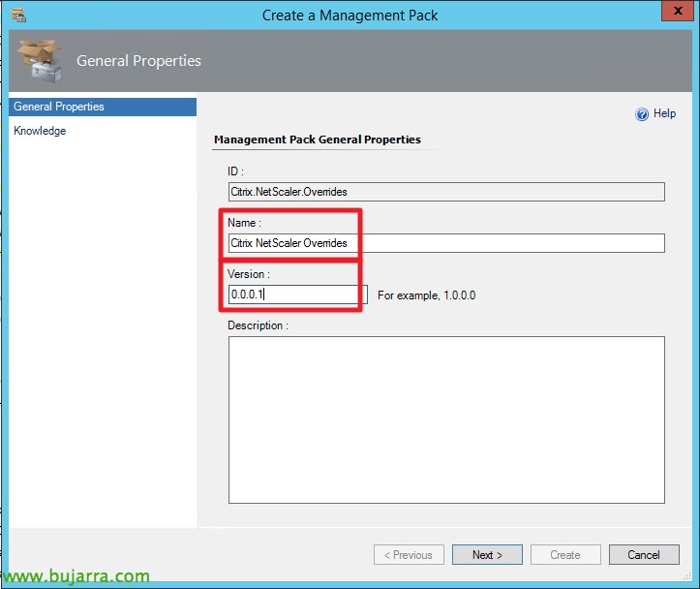This screenshot has height=589, width=700.
Task: Click the Version field showing 0.0.0.1
Action: (298, 294)
